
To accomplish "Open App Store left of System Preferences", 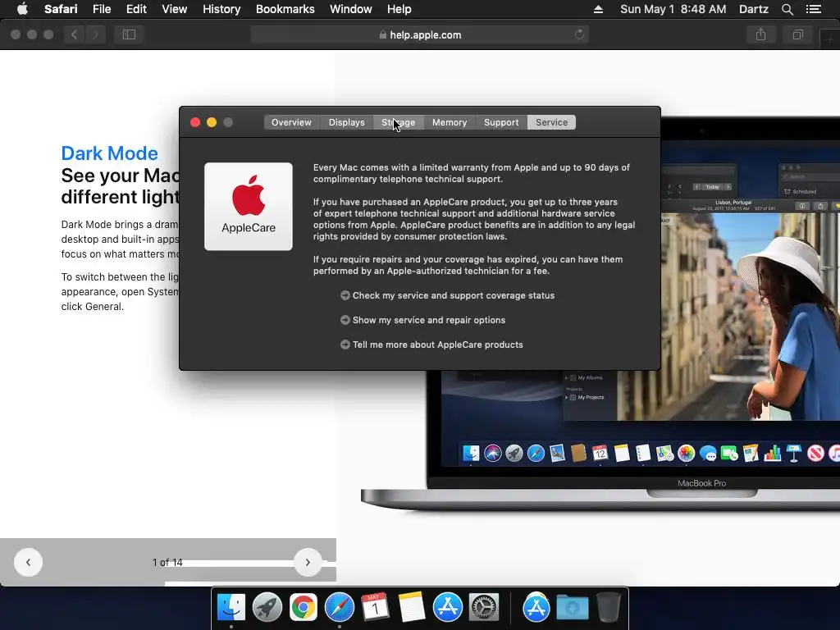I will click(447, 608).
